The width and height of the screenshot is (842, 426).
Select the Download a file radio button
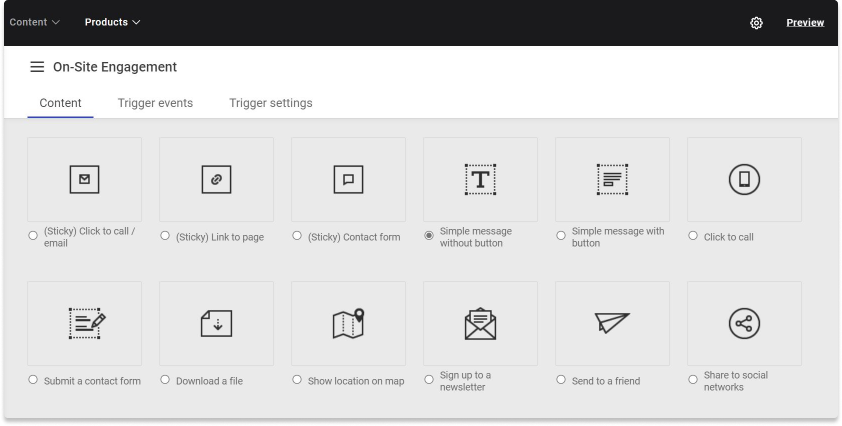coord(165,379)
